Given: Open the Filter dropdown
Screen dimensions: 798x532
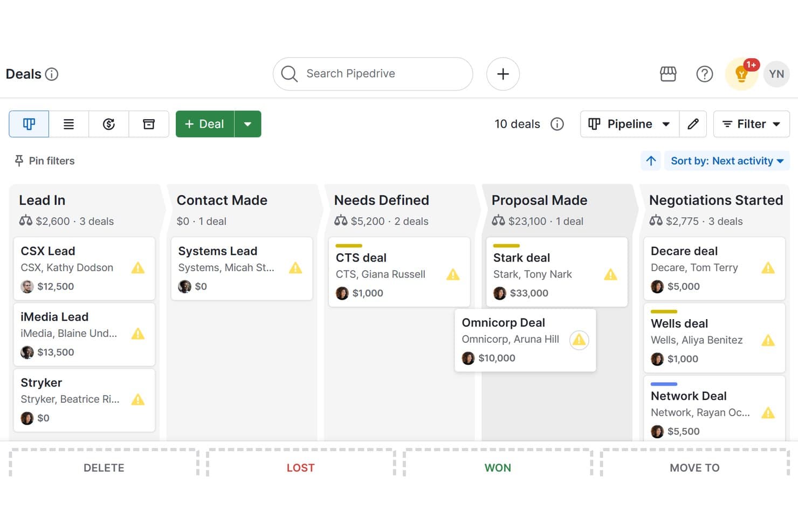Looking at the screenshot, I should click(x=752, y=124).
